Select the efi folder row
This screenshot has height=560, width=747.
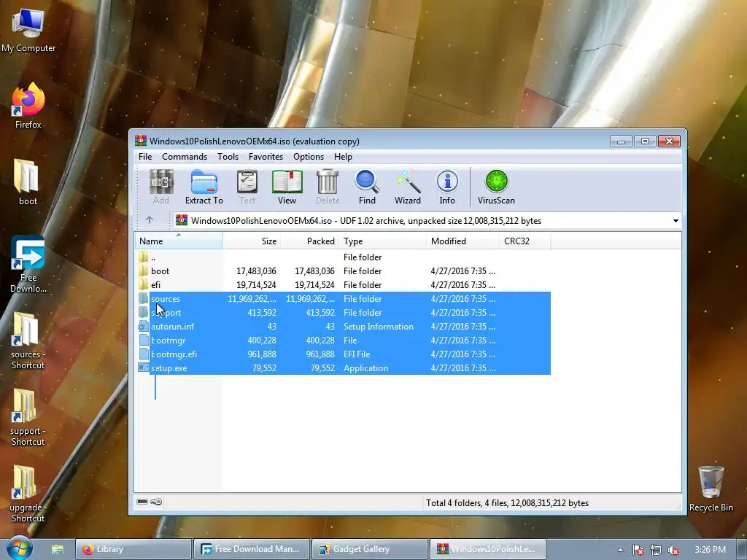tap(343, 285)
